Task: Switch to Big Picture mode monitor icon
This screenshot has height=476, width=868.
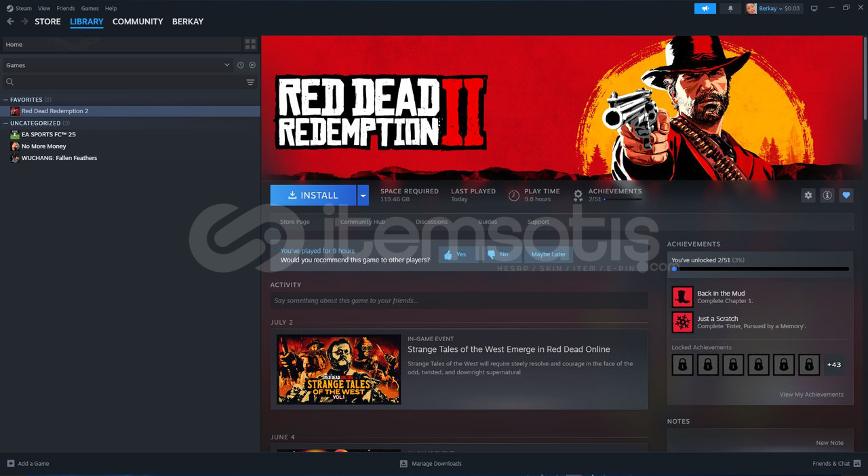Action: (814, 8)
